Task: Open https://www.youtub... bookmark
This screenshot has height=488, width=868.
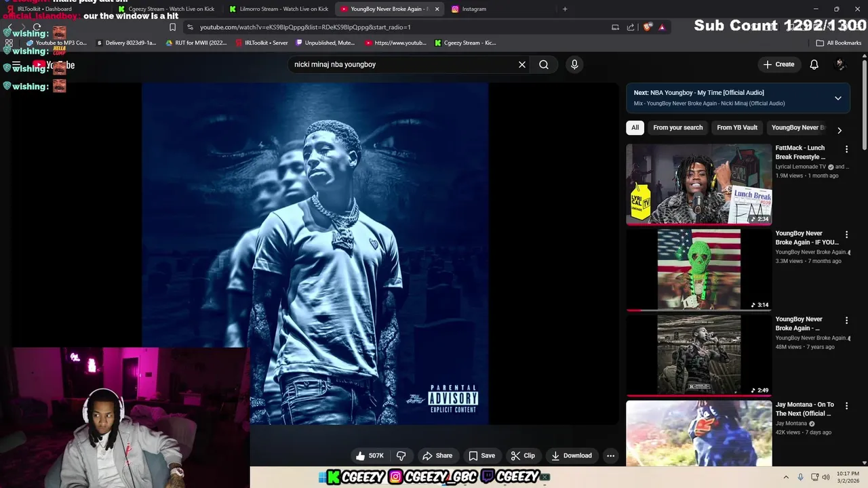Action: pos(396,43)
